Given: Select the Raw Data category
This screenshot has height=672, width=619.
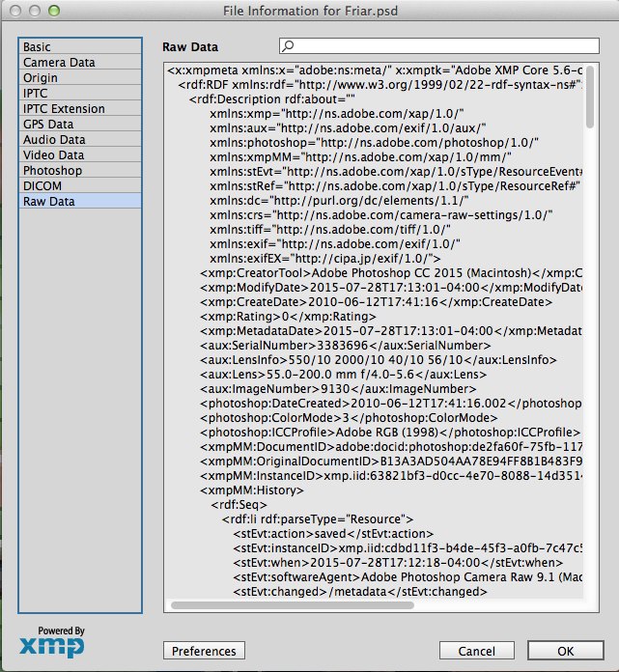Looking at the screenshot, I should coord(80,201).
